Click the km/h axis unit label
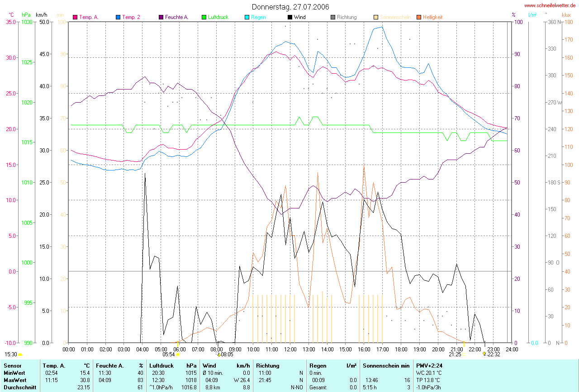This screenshot has height=392, width=579. (x=43, y=15)
